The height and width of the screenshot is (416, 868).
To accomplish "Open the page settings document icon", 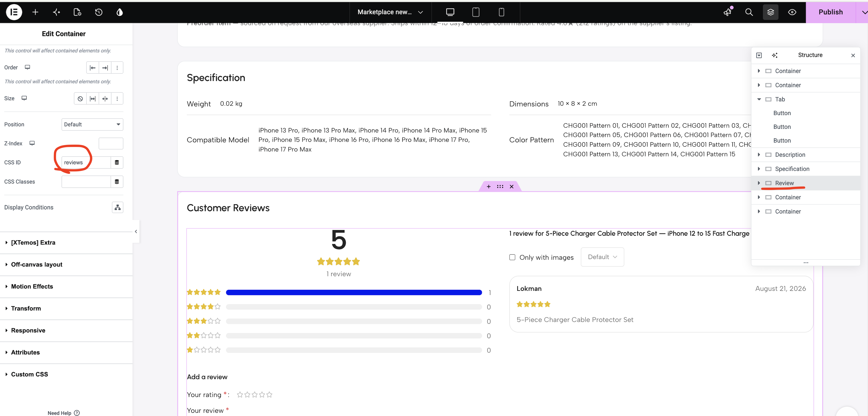I will pyautogui.click(x=77, y=12).
